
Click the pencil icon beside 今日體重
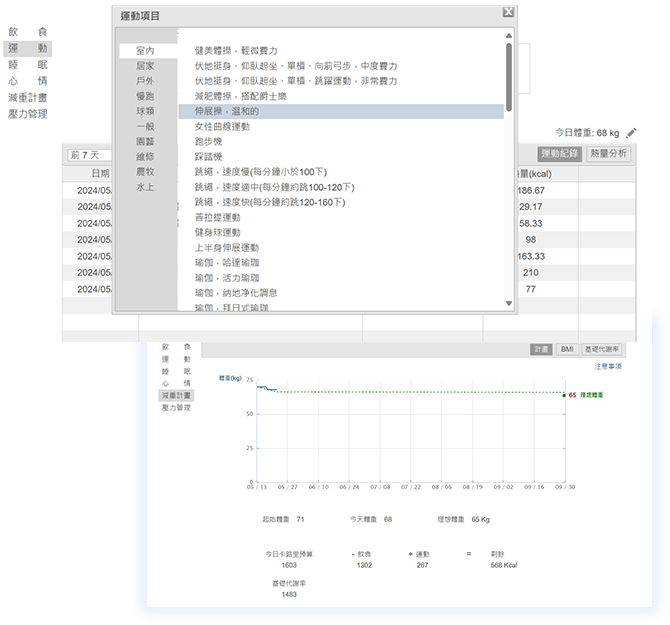631,132
